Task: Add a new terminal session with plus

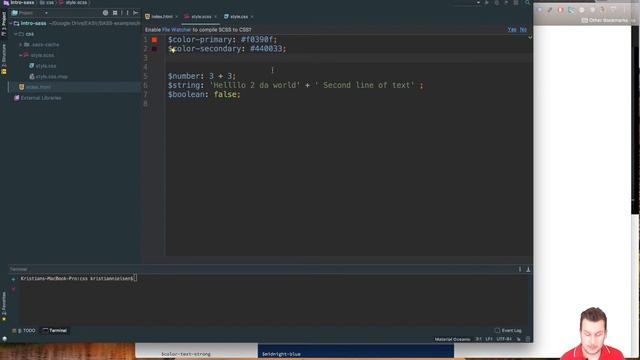Action: pos(13,279)
